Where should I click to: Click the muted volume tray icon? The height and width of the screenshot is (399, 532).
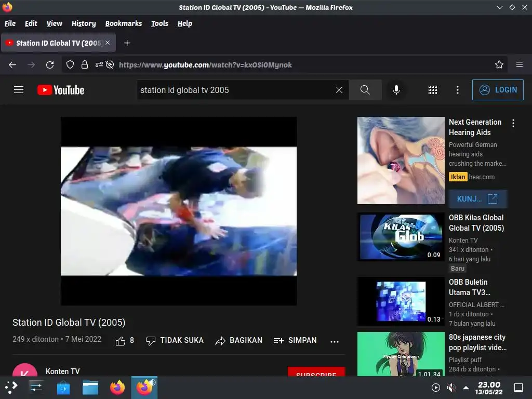tap(451, 388)
